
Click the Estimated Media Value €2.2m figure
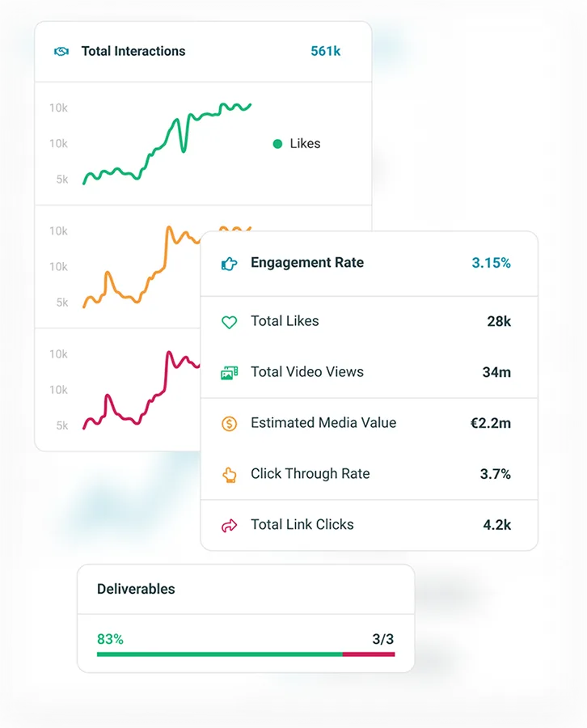click(491, 423)
